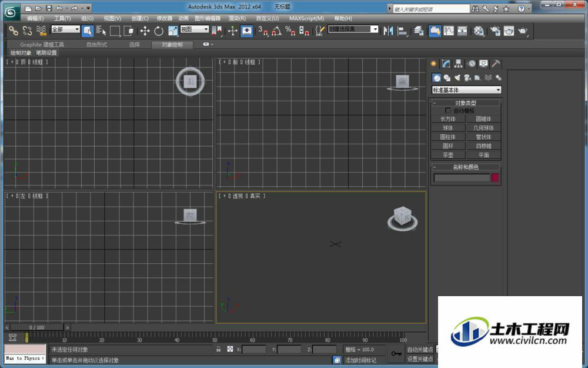The width and height of the screenshot is (588, 368).
Task: Open the 创建选择集 named selection dropdown
Action: click(x=353, y=29)
